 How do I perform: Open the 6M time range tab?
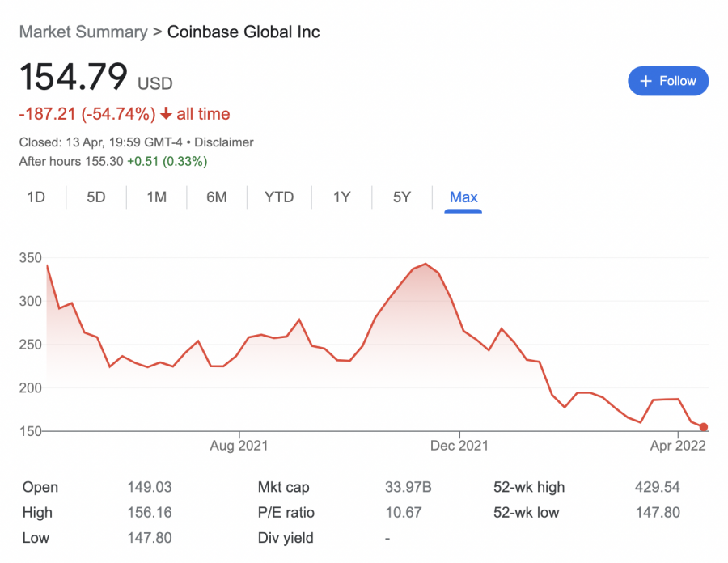coord(216,197)
